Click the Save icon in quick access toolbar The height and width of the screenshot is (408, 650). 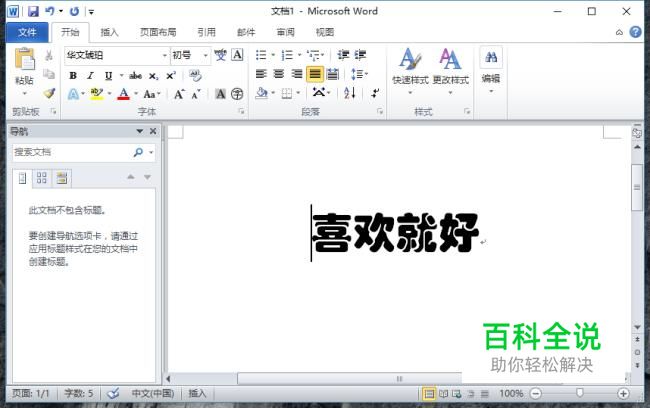pos(33,11)
